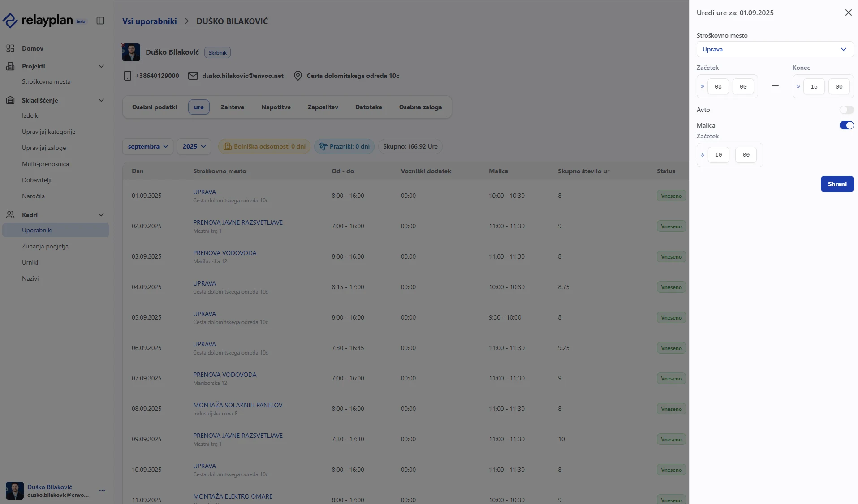Viewport: 858px width, 504px height.
Task: Click the email envelope icon
Action: (193, 76)
